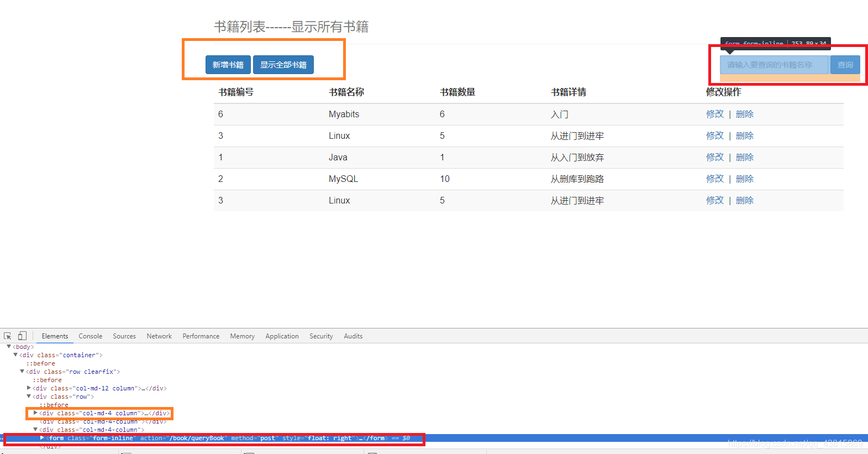This screenshot has height=454, width=868.
Task: Click 修改 in the Myabits row
Action: point(715,114)
